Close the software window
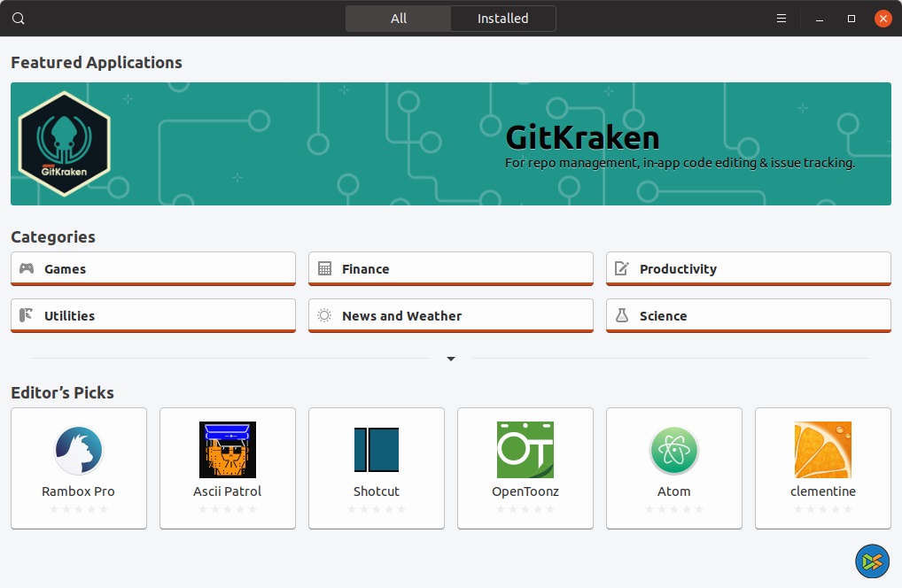 [883, 19]
